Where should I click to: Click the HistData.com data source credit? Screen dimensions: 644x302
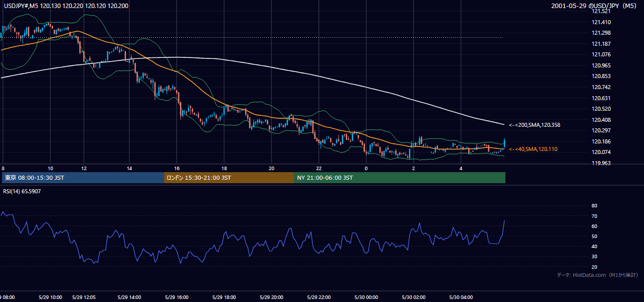pyautogui.click(x=598, y=275)
